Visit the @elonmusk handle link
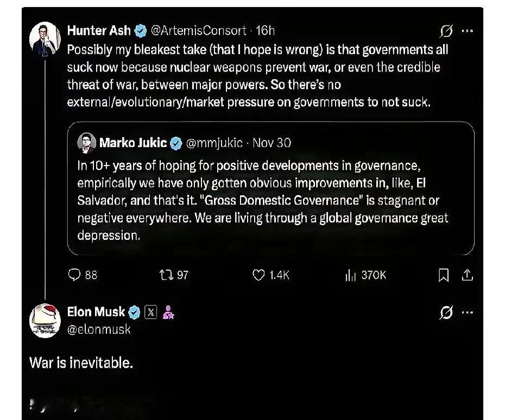Image resolution: width=505 pixels, height=420 pixels. [x=99, y=329]
